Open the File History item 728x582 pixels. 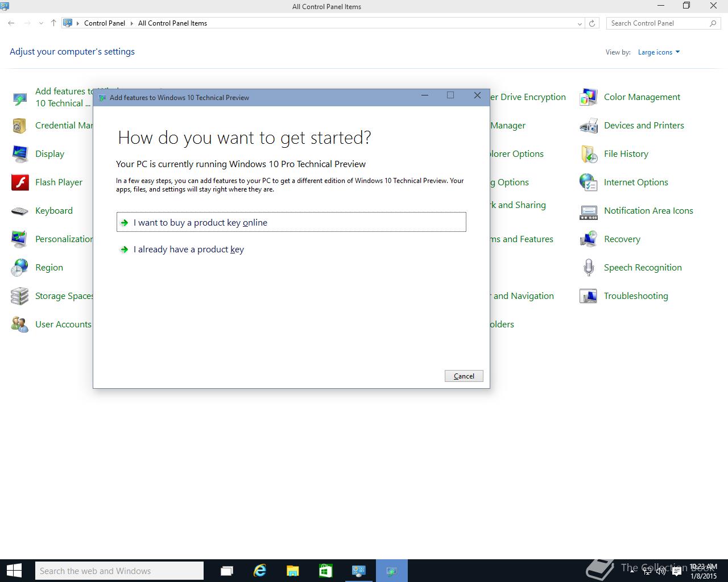(614, 154)
